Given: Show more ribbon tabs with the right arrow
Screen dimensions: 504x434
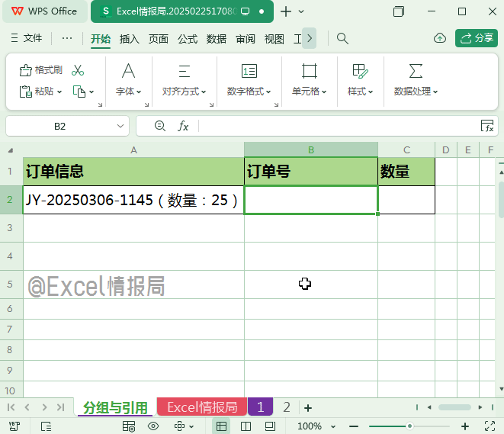Looking at the screenshot, I should (310, 38).
